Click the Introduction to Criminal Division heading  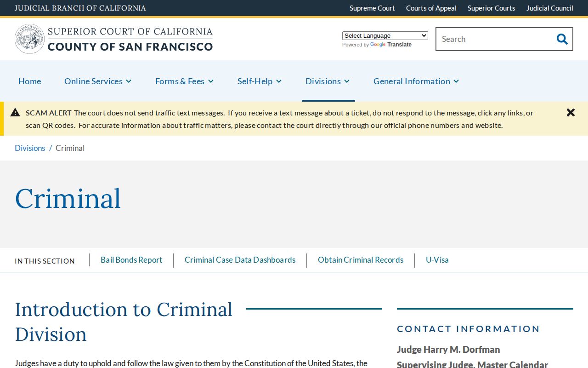click(x=124, y=322)
